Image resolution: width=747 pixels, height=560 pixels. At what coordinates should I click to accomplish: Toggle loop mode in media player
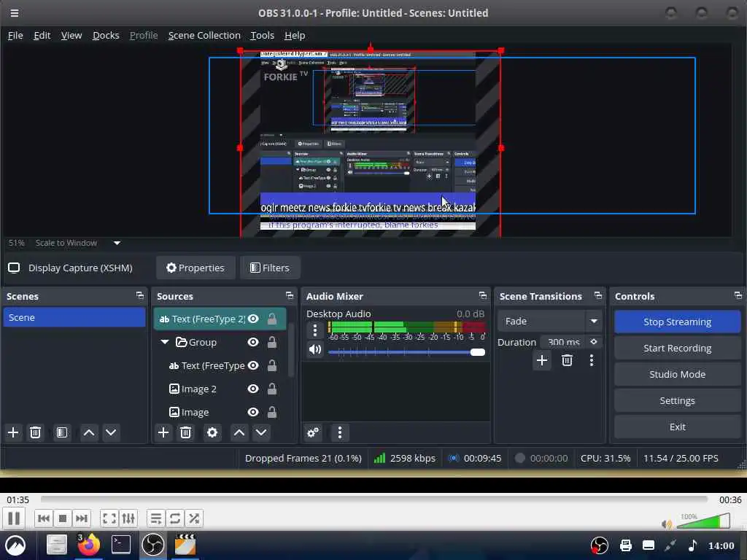(175, 518)
